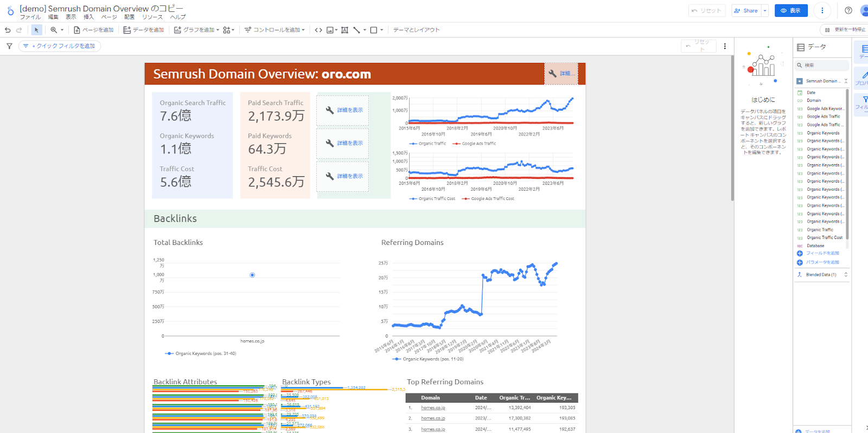Open the 編集 menu
The height and width of the screenshot is (433, 868).
53,17
